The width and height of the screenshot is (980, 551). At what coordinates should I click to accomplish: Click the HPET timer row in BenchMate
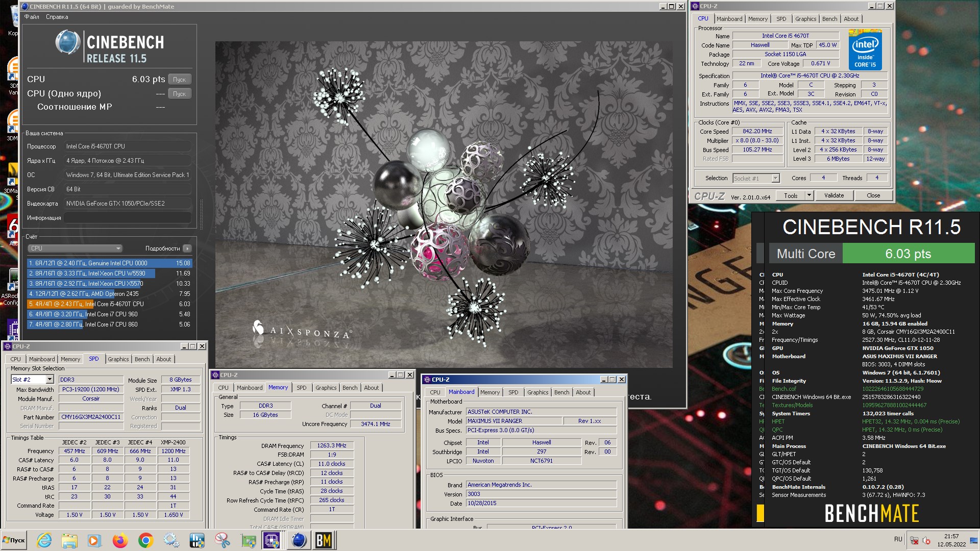point(866,421)
